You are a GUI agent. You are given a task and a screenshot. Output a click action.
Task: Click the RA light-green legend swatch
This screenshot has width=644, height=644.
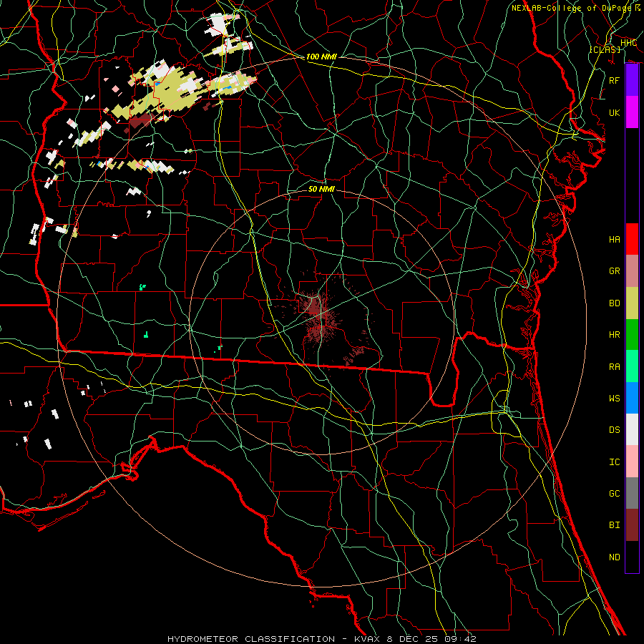(632, 366)
